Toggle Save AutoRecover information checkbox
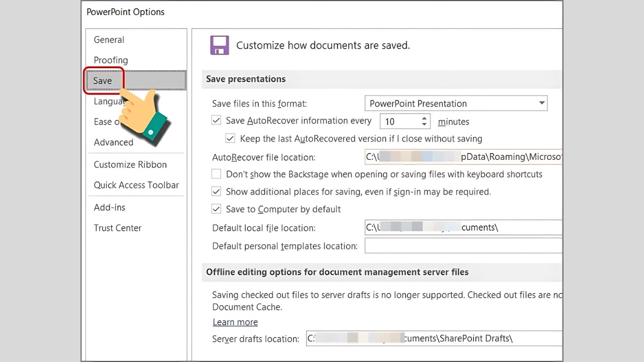Image resolution: width=644 pixels, height=362 pixels. [216, 121]
